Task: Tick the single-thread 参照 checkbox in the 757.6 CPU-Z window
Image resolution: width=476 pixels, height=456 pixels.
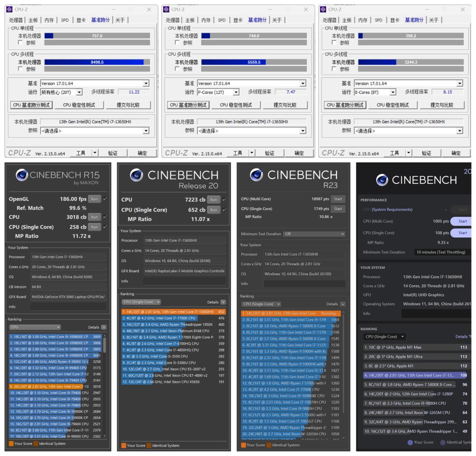Action: [20, 42]
